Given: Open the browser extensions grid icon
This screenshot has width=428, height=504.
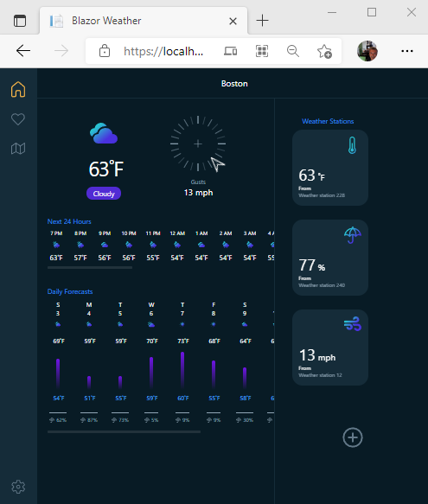Looking at the screenshot, I should pos(262,51).
